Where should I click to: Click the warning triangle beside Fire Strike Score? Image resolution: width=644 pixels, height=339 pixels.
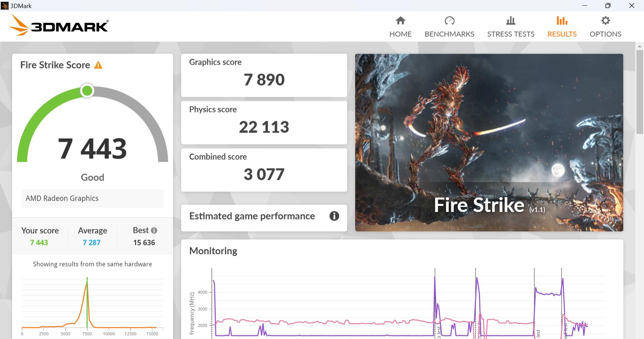98,65
